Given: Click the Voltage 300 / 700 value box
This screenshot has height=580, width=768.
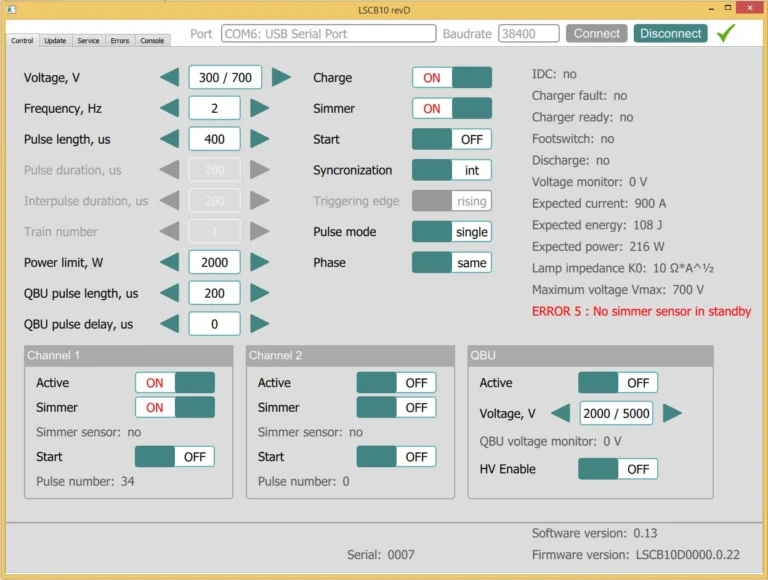Looking at the screenshot, I should [x=225, y=77].
